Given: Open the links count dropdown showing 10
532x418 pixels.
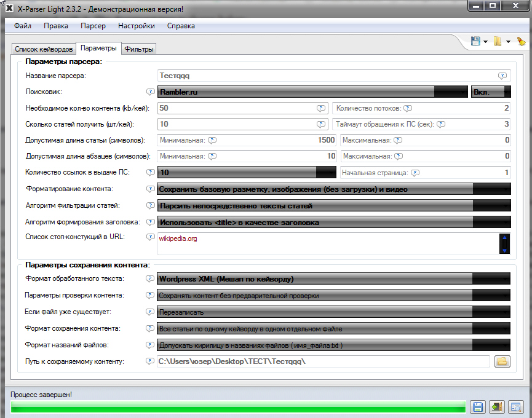Looking at the screenshot, I should 247,173.
